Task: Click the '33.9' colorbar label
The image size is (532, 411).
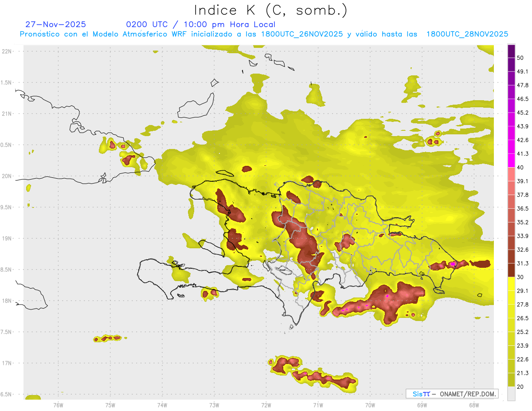Action: coord(522,236)
